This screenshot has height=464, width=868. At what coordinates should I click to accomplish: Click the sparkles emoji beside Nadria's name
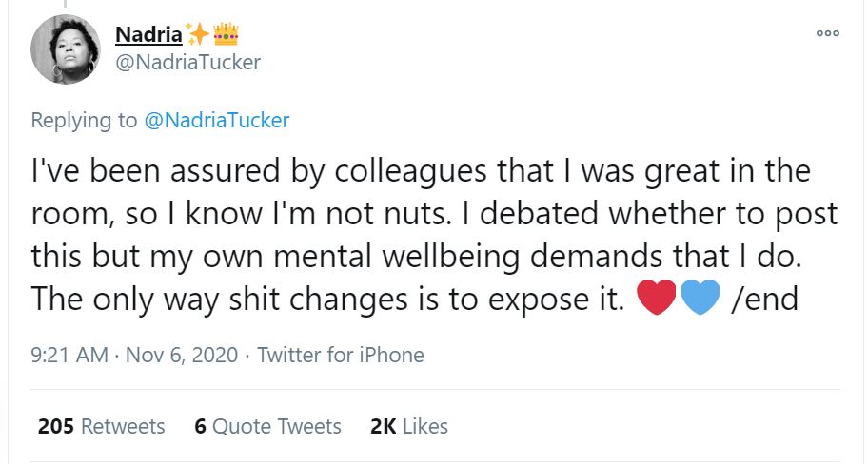198,35
